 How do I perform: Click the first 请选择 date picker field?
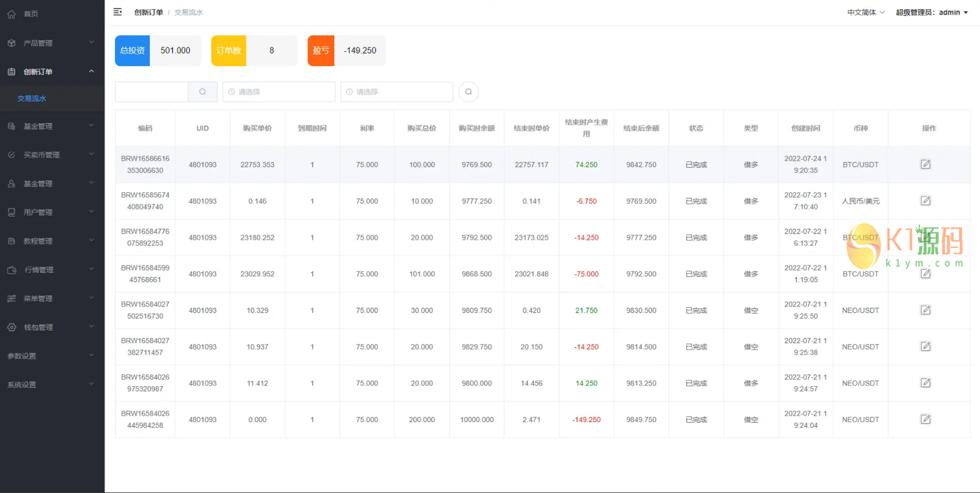click(x=279, y=92)
